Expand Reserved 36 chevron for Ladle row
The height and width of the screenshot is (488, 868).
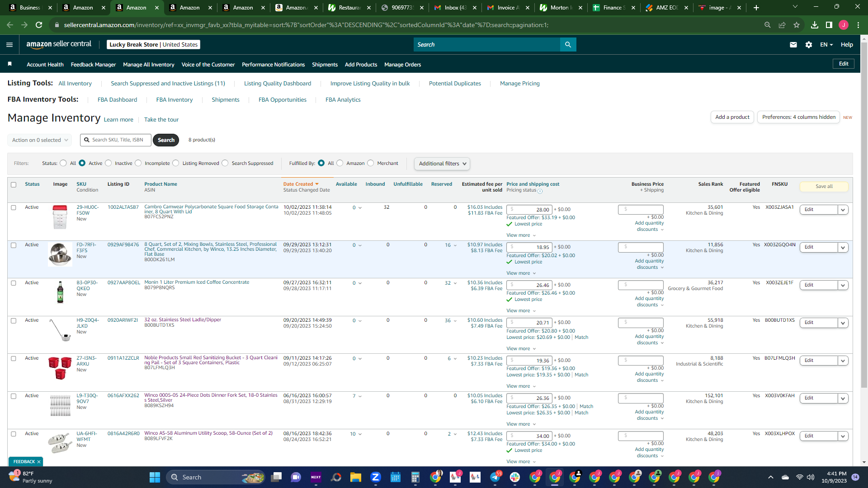[x=455, y=321]
